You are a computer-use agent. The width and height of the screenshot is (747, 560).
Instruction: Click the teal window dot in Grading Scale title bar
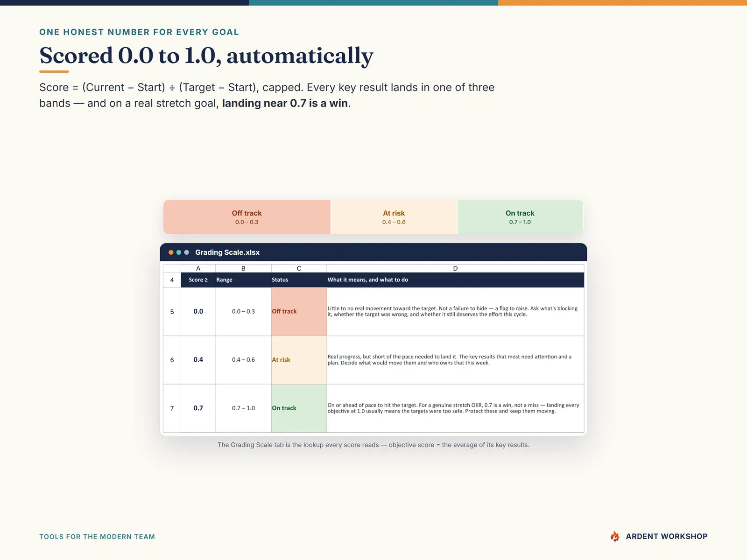[179, 252]
